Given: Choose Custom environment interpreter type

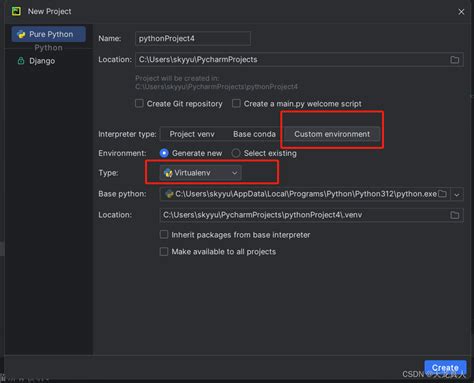Looking at the screenshot, I should coord(332,134).
